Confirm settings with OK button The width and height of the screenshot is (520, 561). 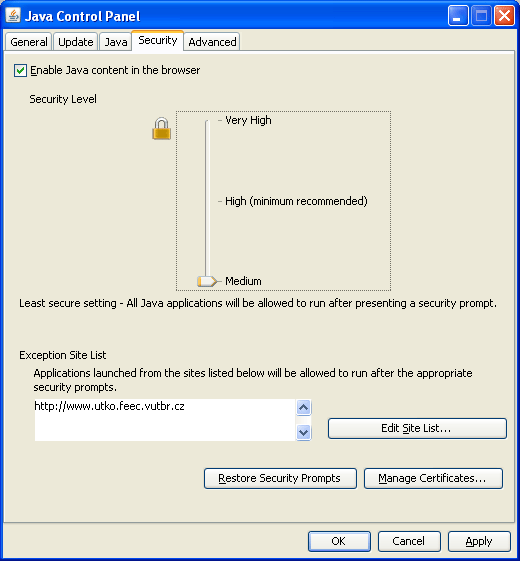[339, 541]
